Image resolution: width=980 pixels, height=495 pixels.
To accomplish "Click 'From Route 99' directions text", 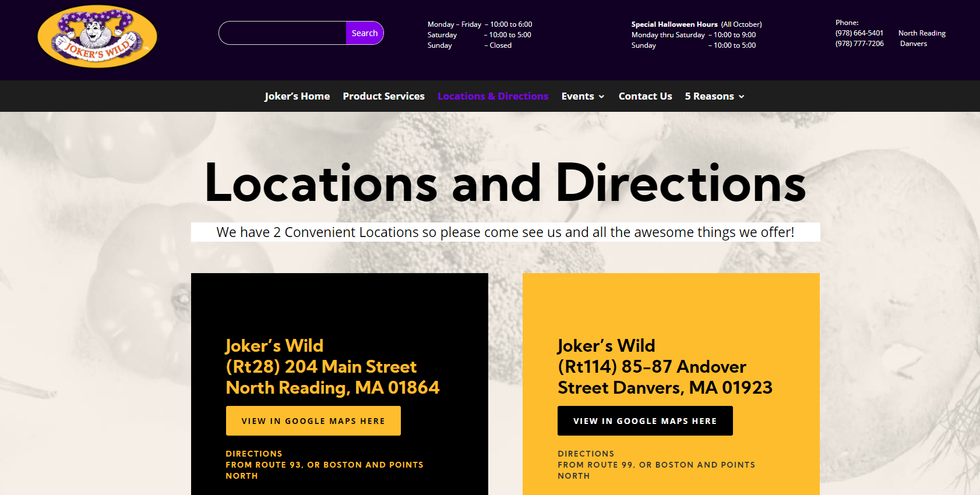I will click(657, 470).
